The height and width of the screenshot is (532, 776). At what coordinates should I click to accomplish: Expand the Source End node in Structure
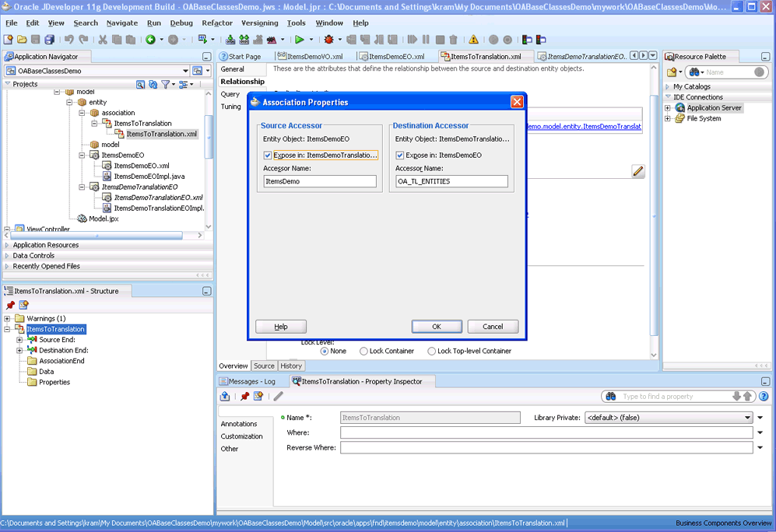(x=19, y=340)
